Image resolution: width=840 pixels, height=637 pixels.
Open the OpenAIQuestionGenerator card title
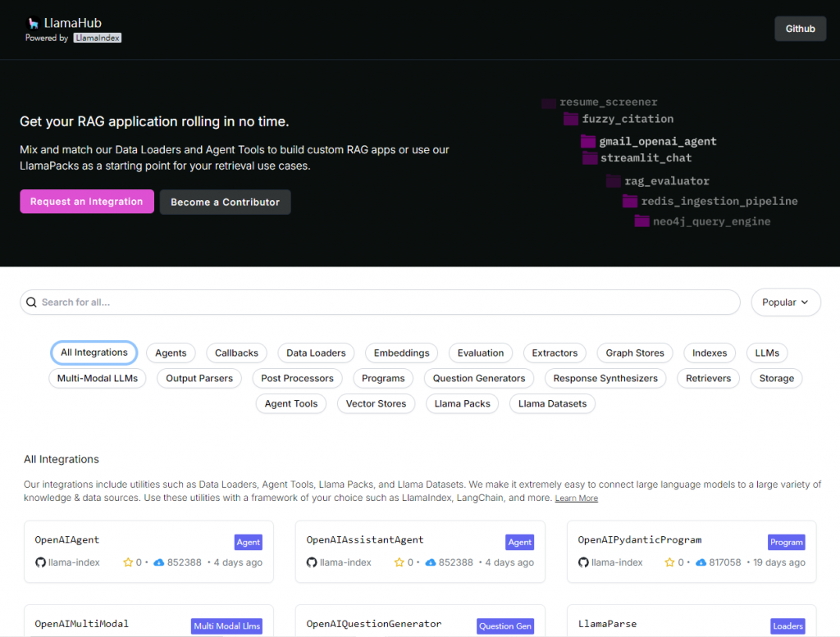click(x=374, y=624)
